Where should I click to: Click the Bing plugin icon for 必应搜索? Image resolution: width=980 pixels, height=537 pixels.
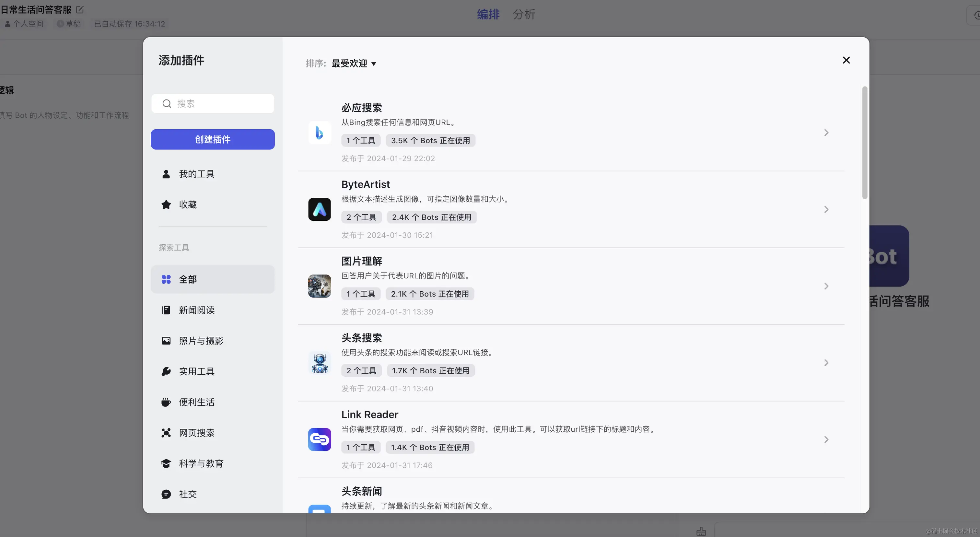[x=319, y=132]
